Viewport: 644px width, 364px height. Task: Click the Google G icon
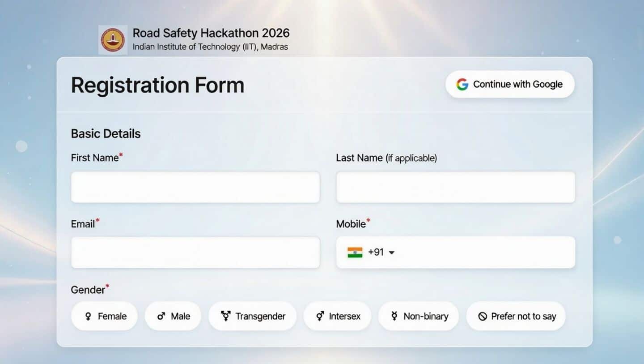[462, 84]
